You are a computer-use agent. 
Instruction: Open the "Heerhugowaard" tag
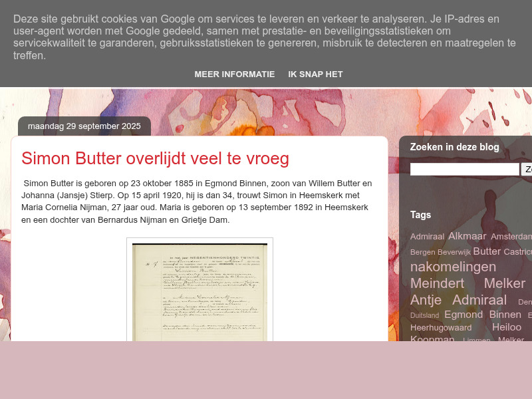point(440,327)
